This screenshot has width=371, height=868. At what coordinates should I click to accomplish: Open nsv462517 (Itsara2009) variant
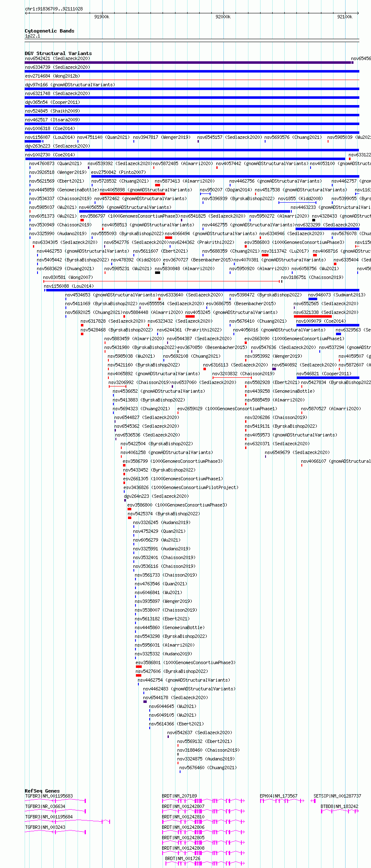(192, 124)
